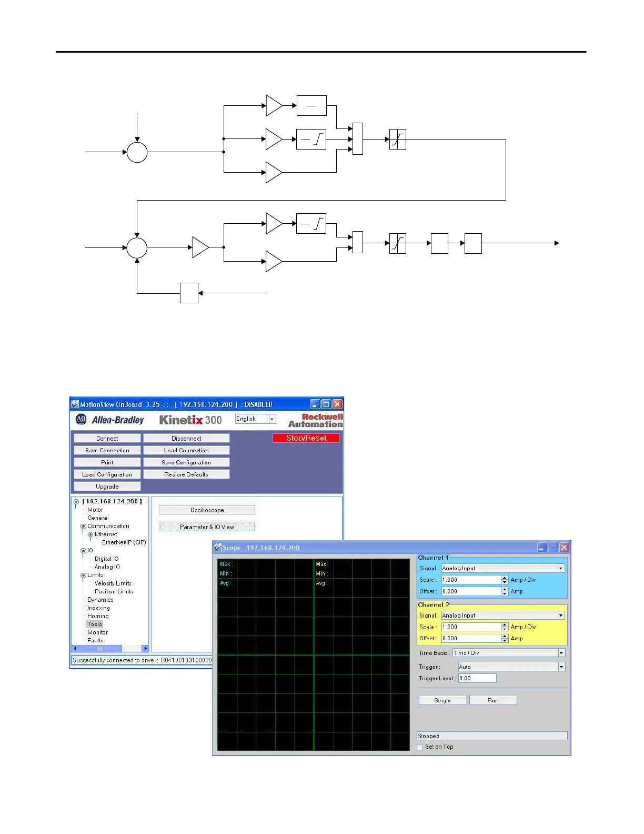This screenshot has height=834, width=644.
Task: Collapse the IO tree node
Action: point(83,551)
